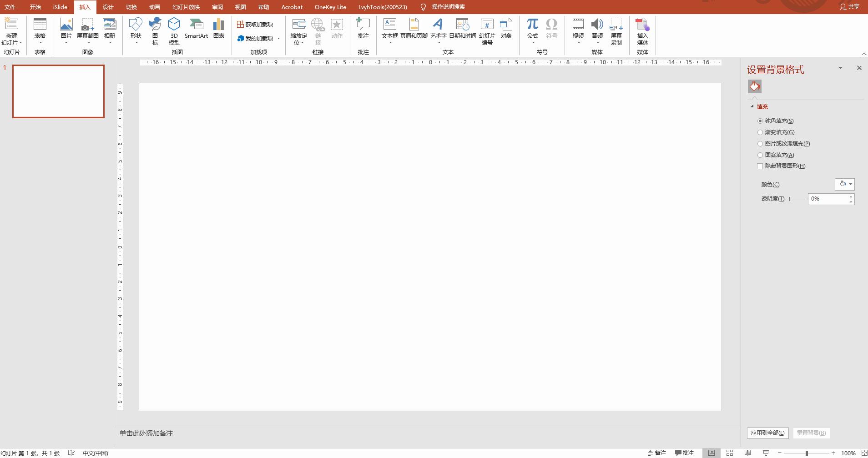This screenshot has width=868, height=458.
Task: Insert slide number via 幻灯片编号
Action: click(487, 31)
